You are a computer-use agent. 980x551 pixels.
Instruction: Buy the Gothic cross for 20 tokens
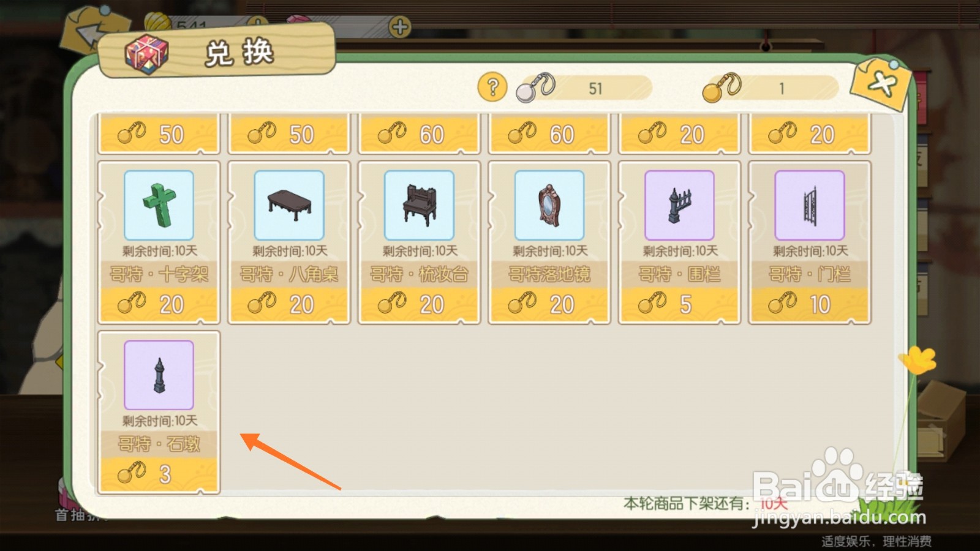pyautogui.click(x=159, y=304)
